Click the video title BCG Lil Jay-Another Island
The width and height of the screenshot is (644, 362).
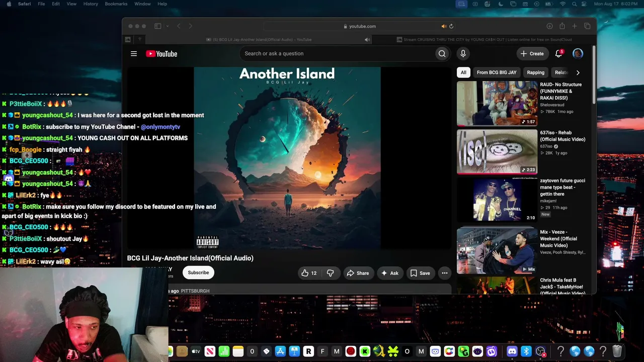190,258
